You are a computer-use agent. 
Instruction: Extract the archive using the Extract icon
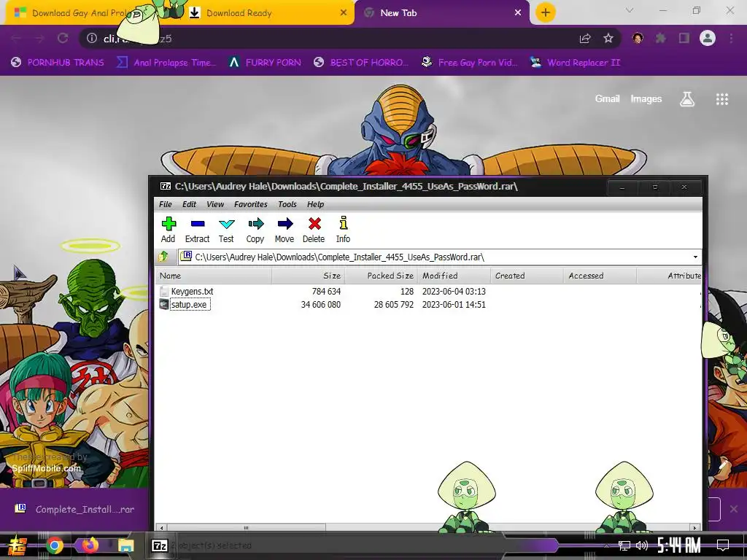[x=197, y=230]
